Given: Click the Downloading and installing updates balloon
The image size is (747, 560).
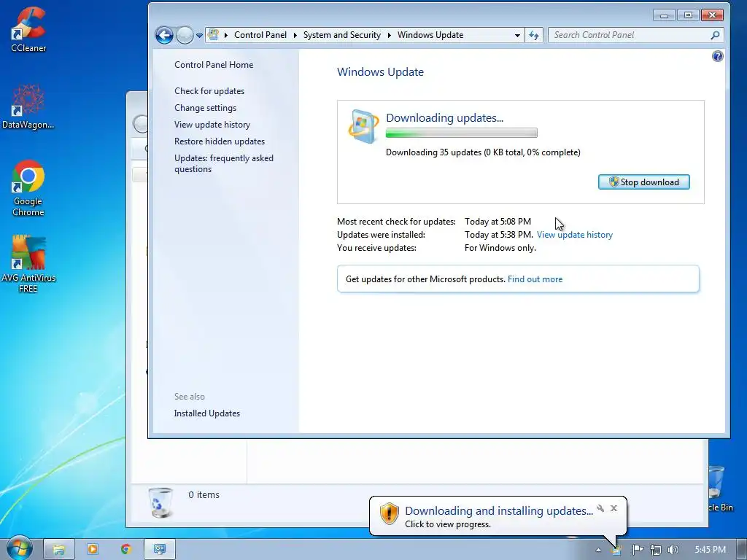Looking at the screenshot, I should pos(498,516).
